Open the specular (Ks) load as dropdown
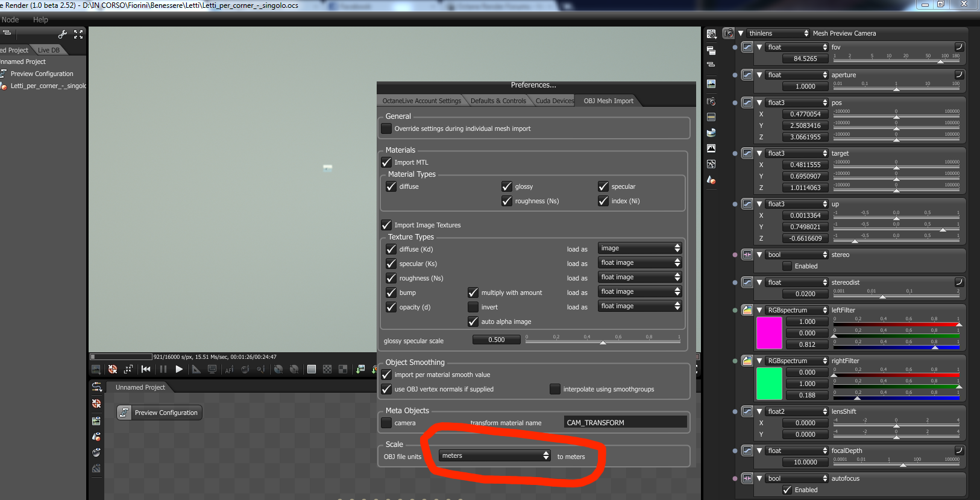This screenshot has height=500, width=980. pos(640,262)
